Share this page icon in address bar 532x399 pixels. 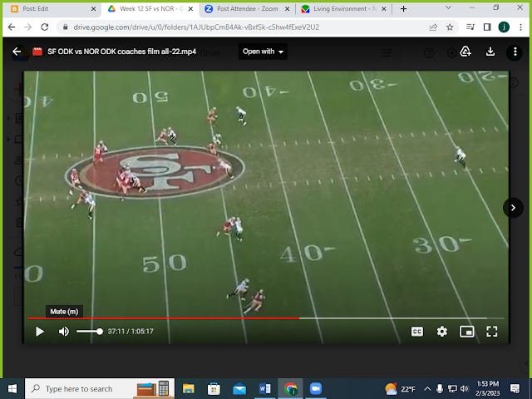point(433,27)
